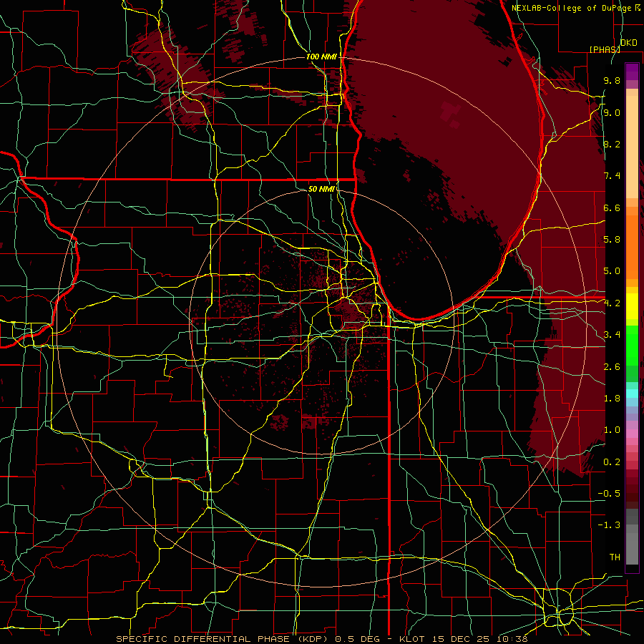
Task: Click the [PHAS] unit label
Action: [x=605, y=49]
